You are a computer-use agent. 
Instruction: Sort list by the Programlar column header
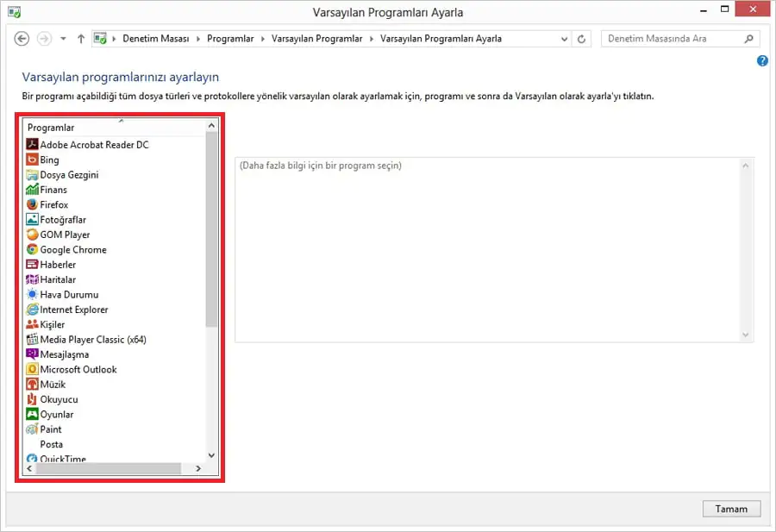(x=115, y=128)
